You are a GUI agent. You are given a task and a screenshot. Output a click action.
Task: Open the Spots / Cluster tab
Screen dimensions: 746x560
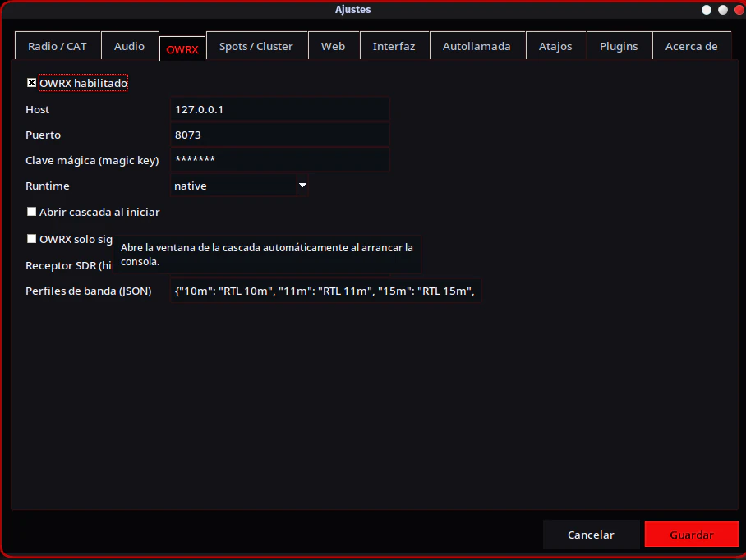(256, 46)
